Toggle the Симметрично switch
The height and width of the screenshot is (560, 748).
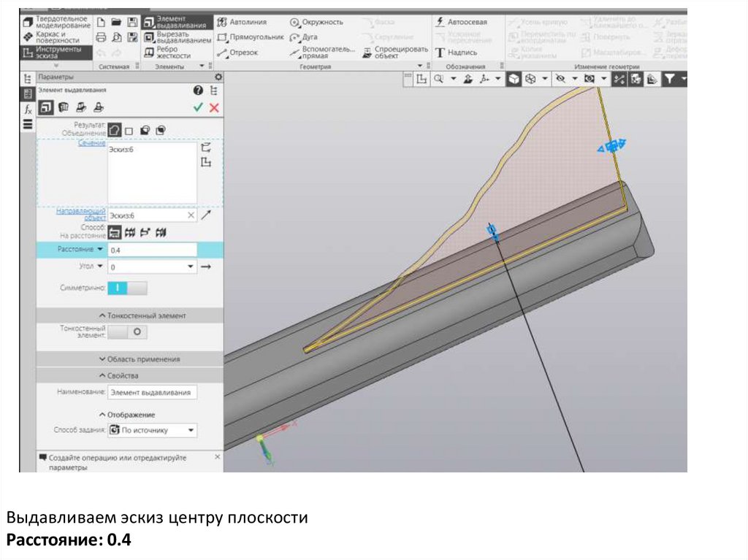click(x=128, y=288)
